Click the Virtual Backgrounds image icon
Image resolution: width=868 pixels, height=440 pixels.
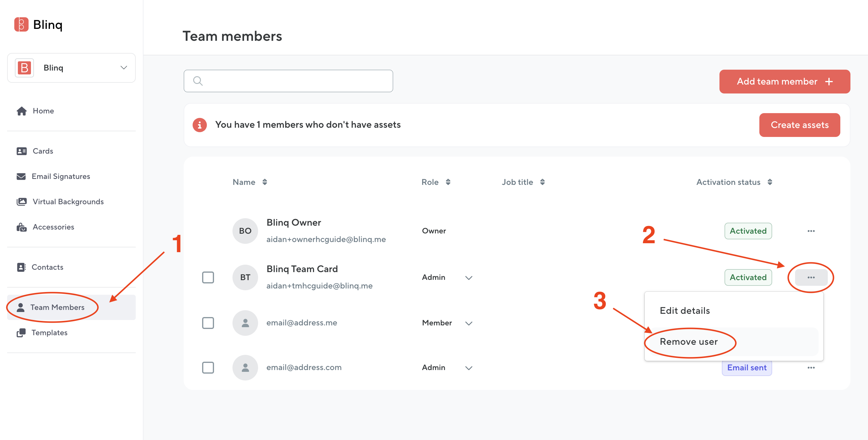point(21,202)
